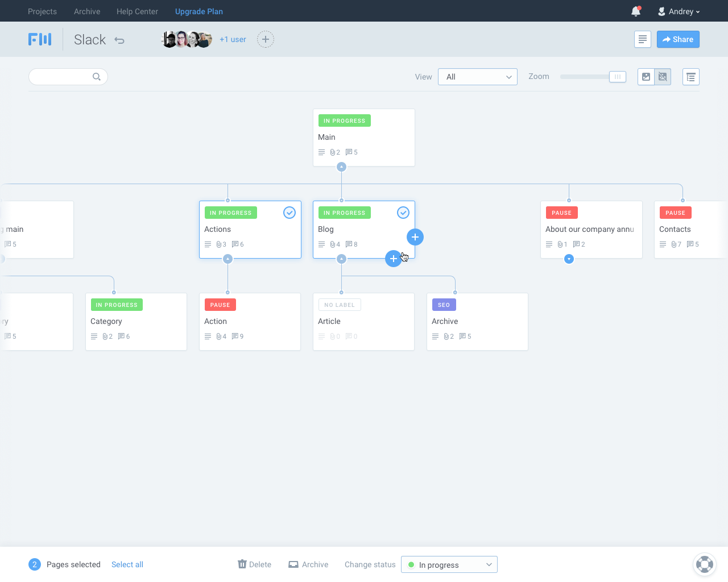The image size is (728, 582).
Task: Open comments on the Main card
Action: click(351, 152)
